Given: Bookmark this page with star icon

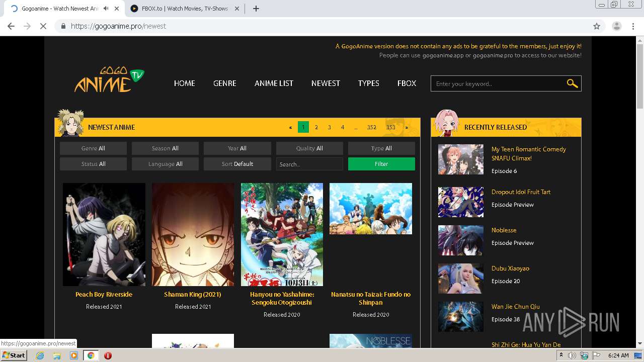Looking at the screenshot, I should pyautogui.click(x=597, y=26).
